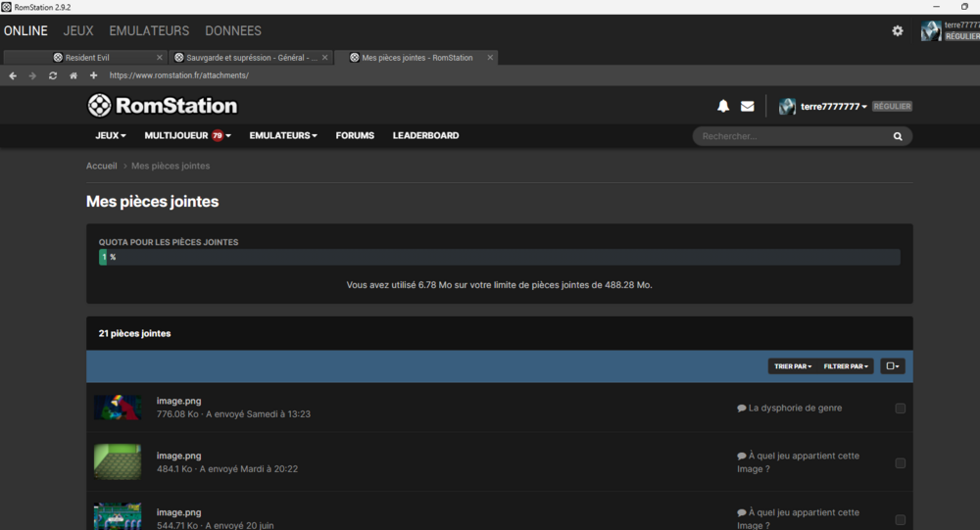The height and width of the screenshot is (530, 980).
Task: Open a new tab with plus icon
Action: (x=93, y=75)
